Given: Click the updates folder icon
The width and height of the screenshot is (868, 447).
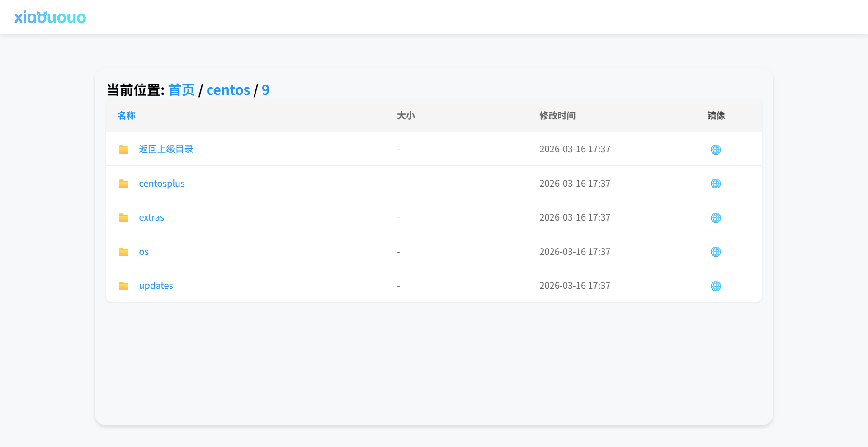Looking at the screenshot, I should 124,286.
